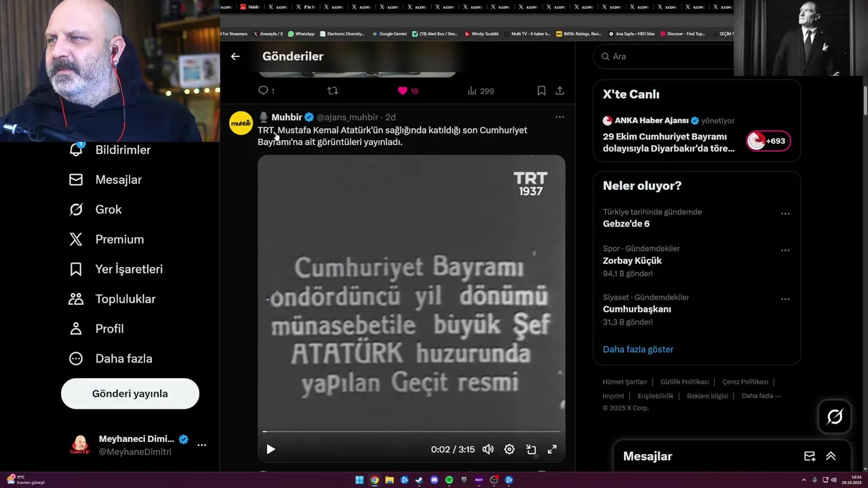The width and height of the screenshot is (868, 488).
Task: Toggle picture-in-picture for the video
Action: 531,449
